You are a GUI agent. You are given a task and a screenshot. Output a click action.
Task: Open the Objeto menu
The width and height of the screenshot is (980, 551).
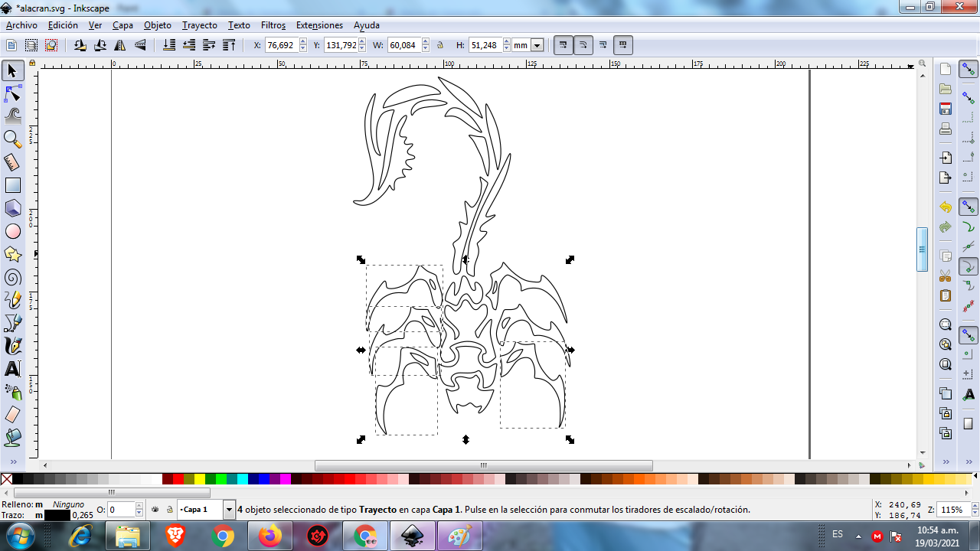158,25
